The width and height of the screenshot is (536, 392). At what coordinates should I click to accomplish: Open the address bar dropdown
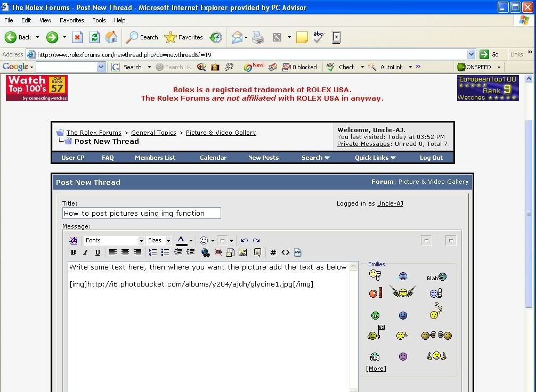[471, 54]
